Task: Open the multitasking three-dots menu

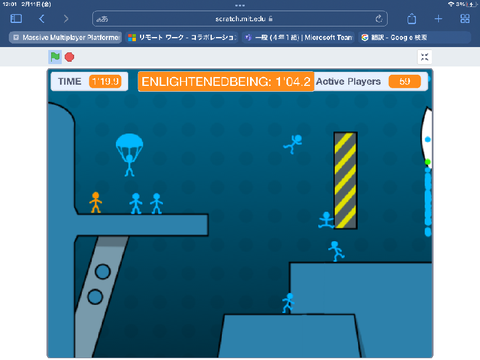Action: pyautogui.click(x=240, y=5)
